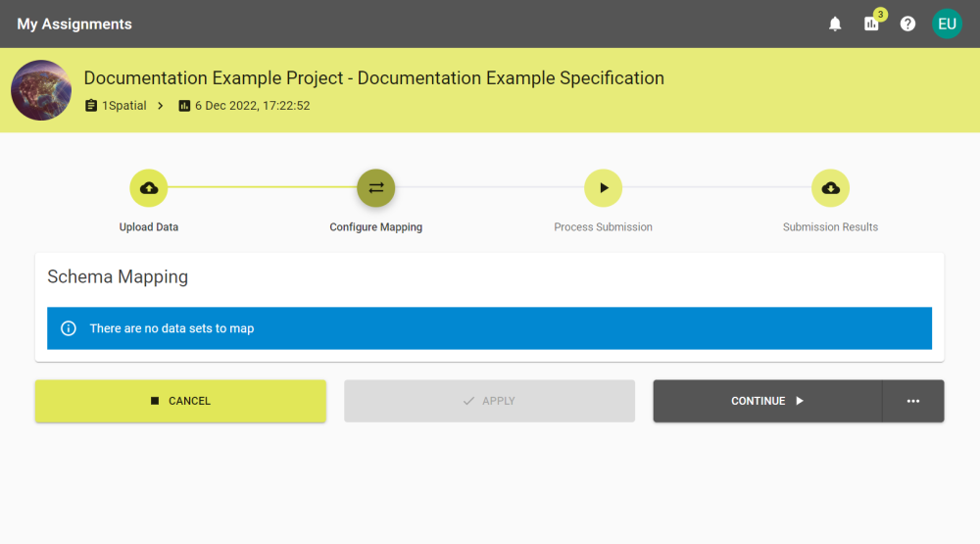Viewport: 980px width, 544px height.
Task: Open the EU user avatar menu
Action: coord(947,24)
